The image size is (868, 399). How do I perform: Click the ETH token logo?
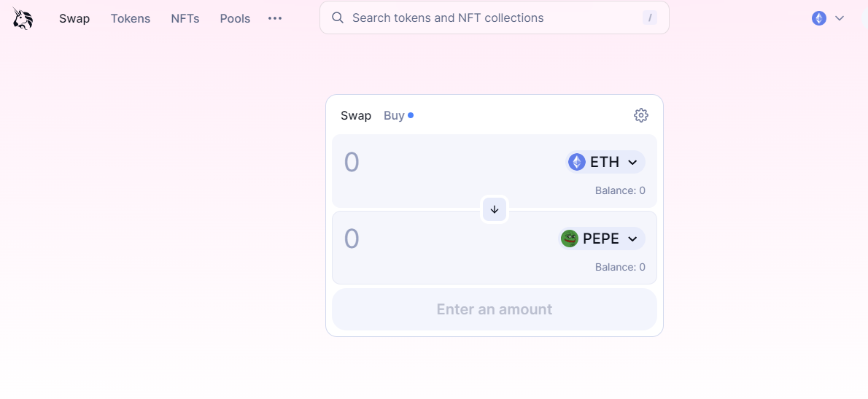(x=577, y=162)
